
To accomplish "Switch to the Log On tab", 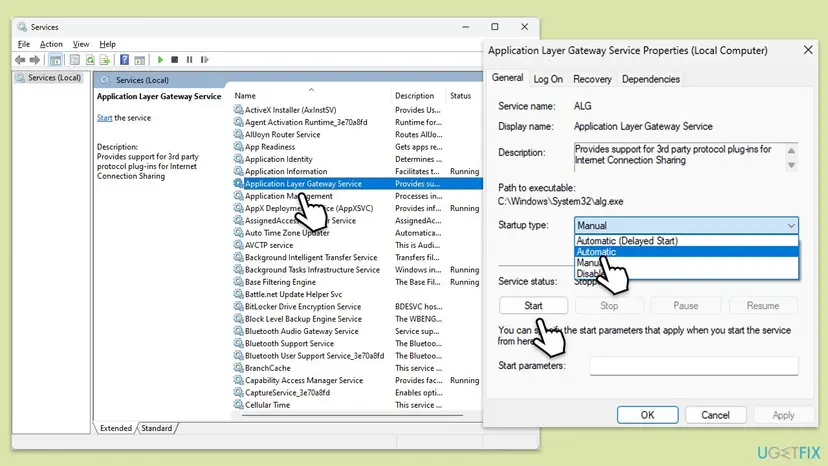I will pyautogui.click(x=548, y=79).
